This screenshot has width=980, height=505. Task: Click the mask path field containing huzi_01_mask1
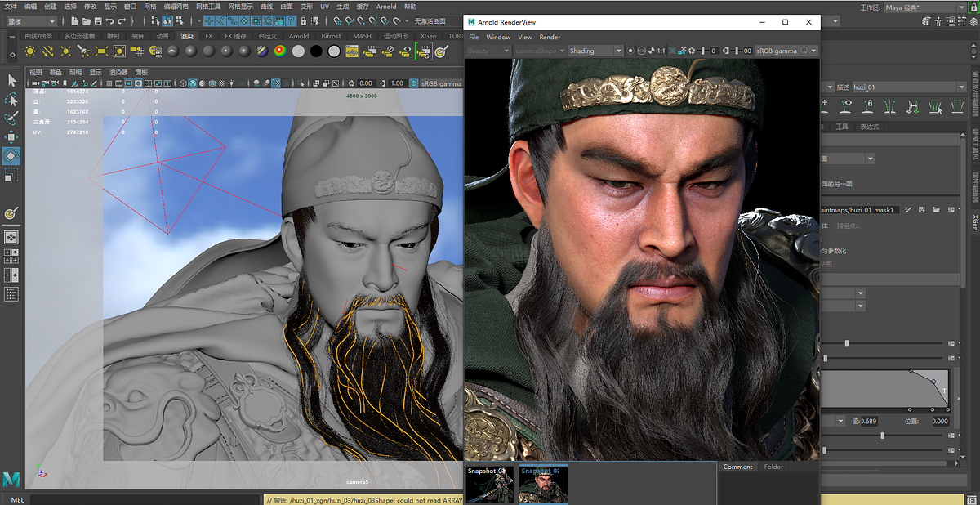click(x=858, y=210)
